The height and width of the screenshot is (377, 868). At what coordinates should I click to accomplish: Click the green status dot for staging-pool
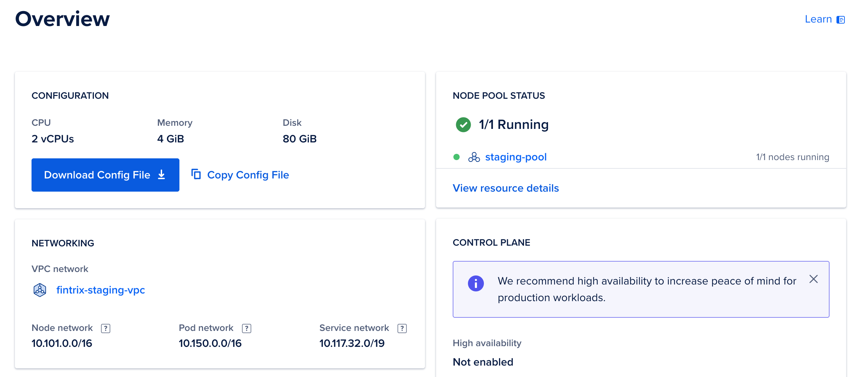click(457, 157)
